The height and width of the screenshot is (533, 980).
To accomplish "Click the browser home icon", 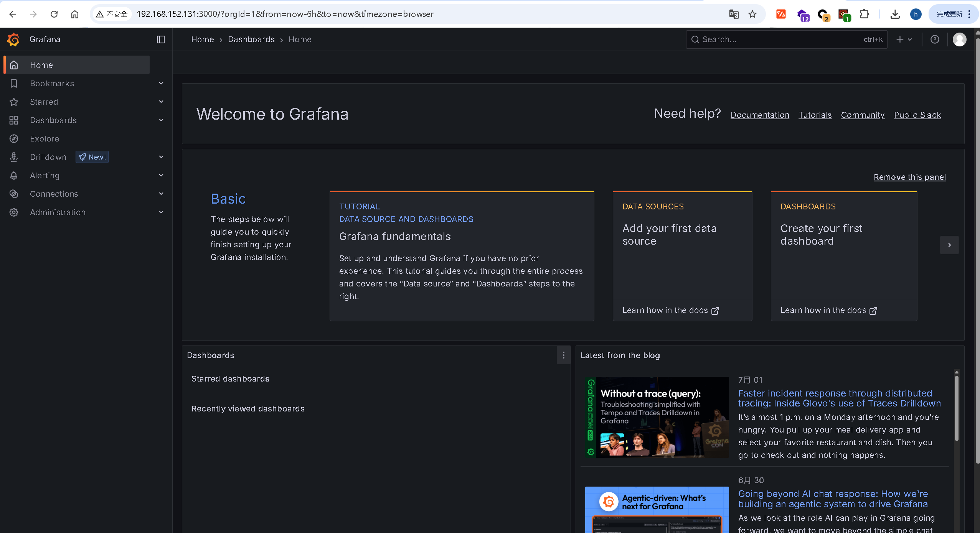I will [75, 14].
